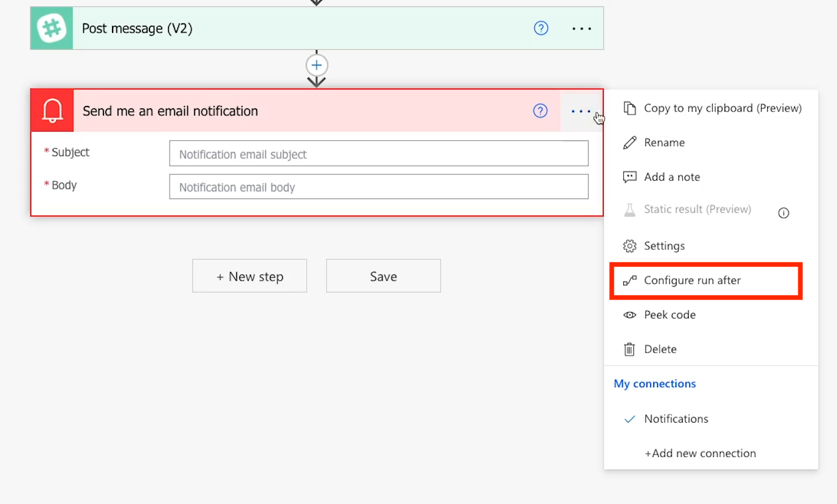Choose Delete from the context menu

711,349
